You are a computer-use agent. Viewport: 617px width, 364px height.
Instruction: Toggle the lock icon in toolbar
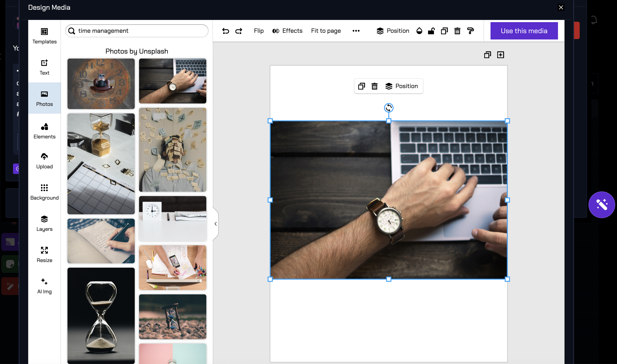(431, 31)
